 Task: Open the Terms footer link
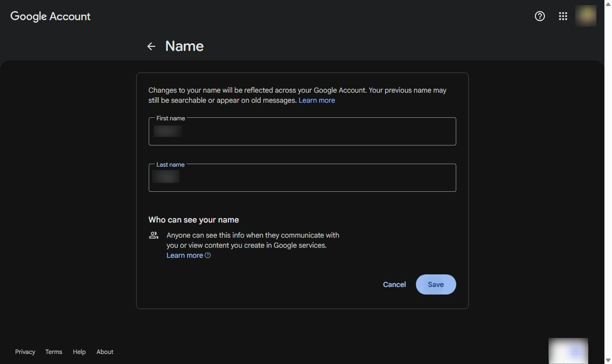click(53, 352)
